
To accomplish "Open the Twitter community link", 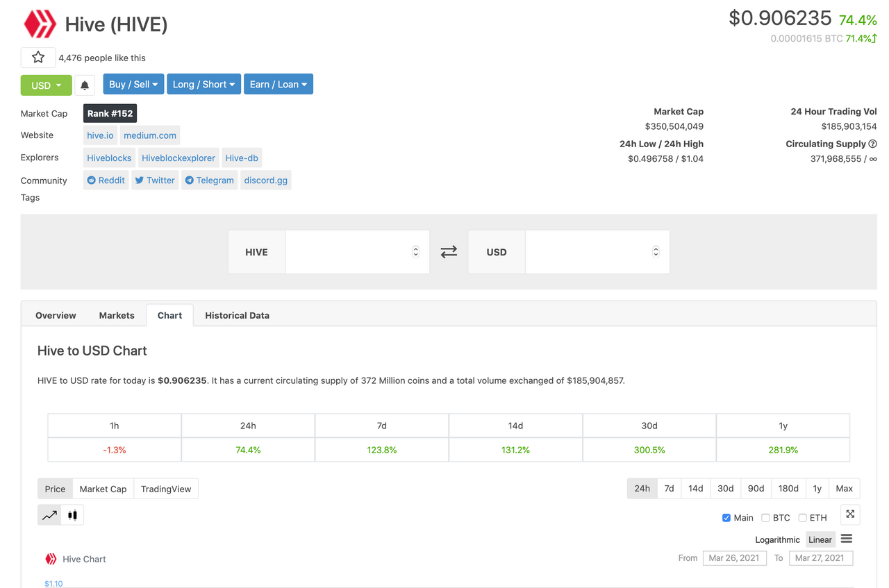I will [155, 180].
